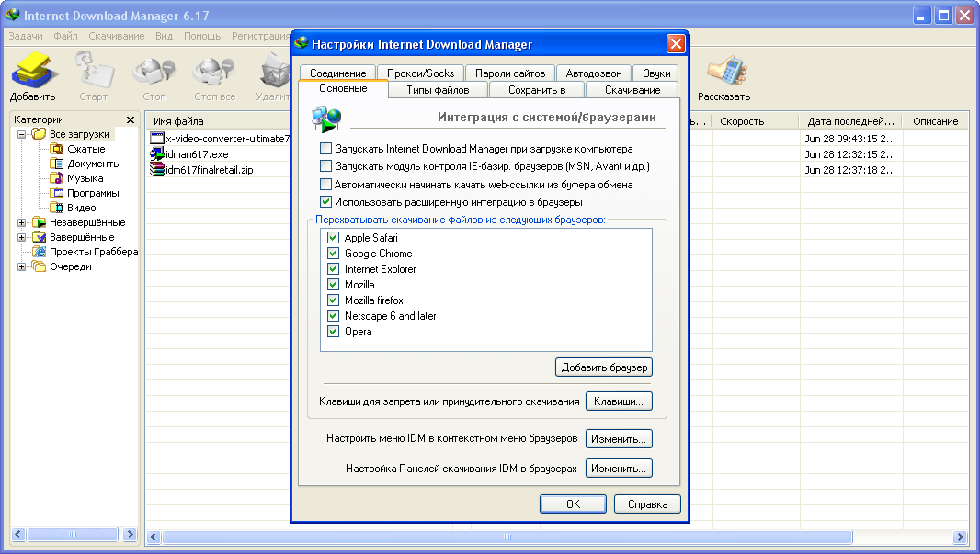
Task: Select the Незавершённые folder icon
Action: point(40,222)
